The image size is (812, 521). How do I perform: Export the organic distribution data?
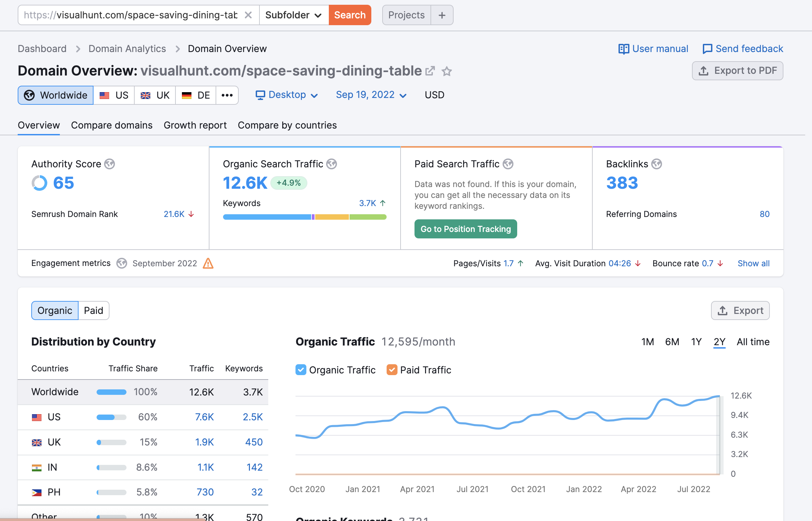coord(740,310)
